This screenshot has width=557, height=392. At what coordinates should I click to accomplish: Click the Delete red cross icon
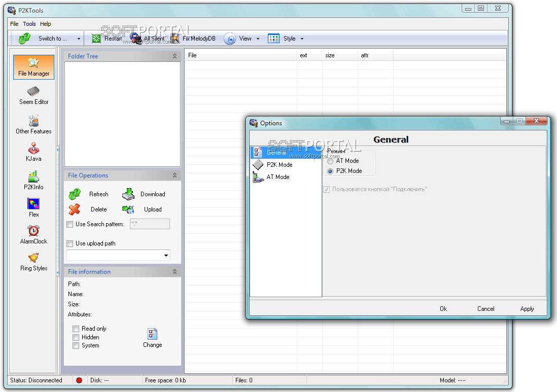point(75,209)
